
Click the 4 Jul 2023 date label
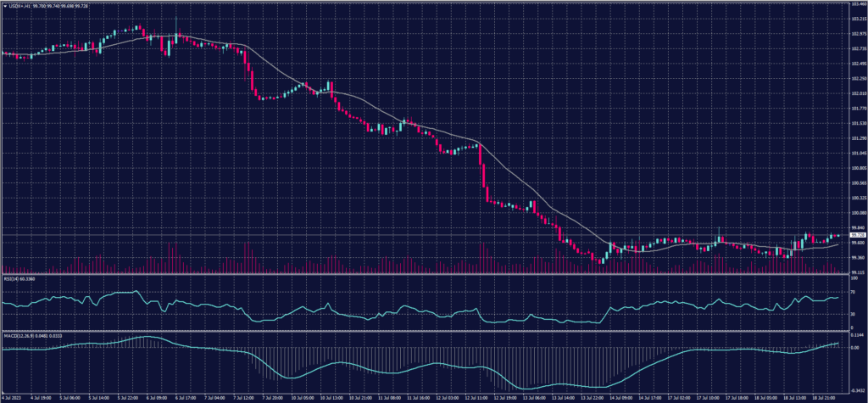click(x=11, y=397)
